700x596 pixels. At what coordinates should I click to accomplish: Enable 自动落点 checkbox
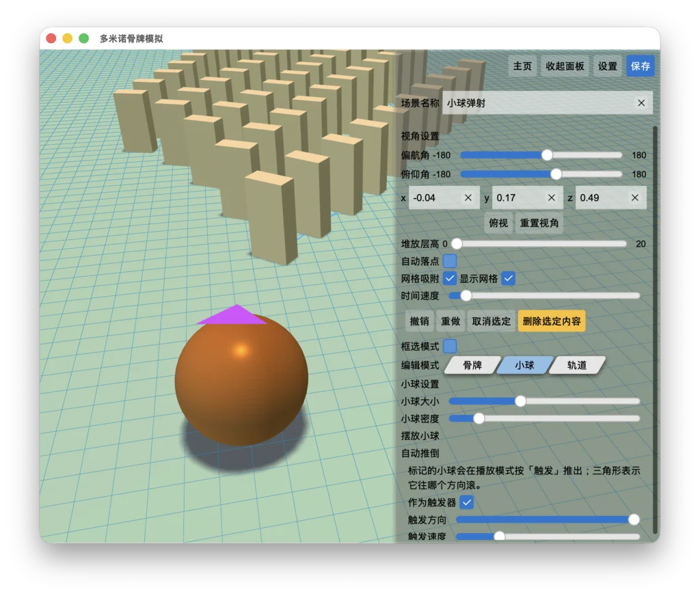[450, 260]
